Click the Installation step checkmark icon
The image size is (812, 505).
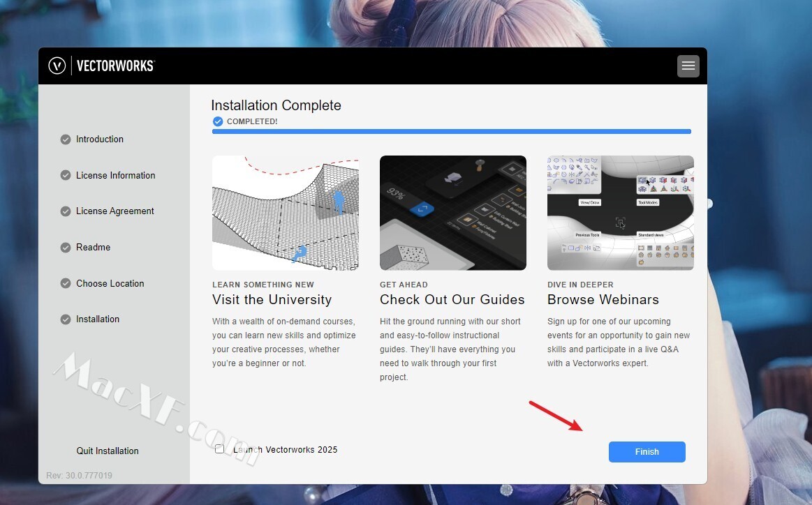tap(65, 319)
